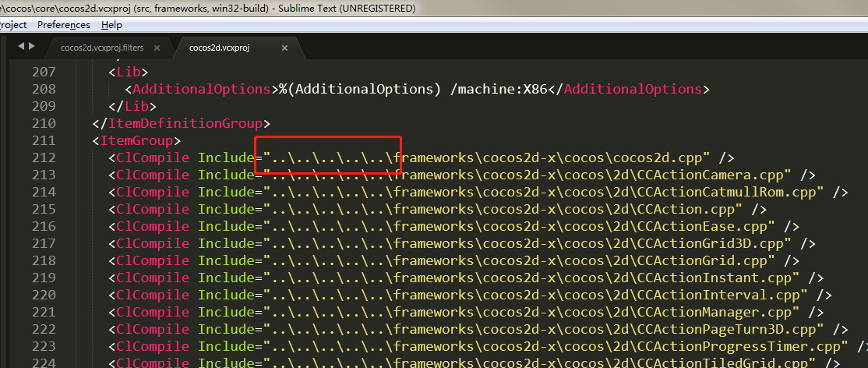This screenshot has width=868, height=368.
Task: Click line number 220 in gutter
Action: click(43, 295)
